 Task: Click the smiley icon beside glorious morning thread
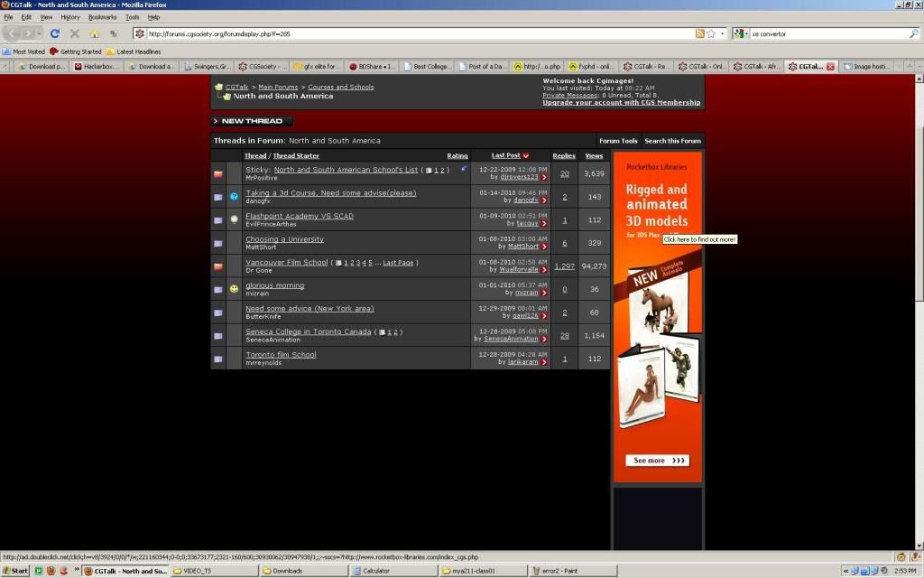(235, 289)
